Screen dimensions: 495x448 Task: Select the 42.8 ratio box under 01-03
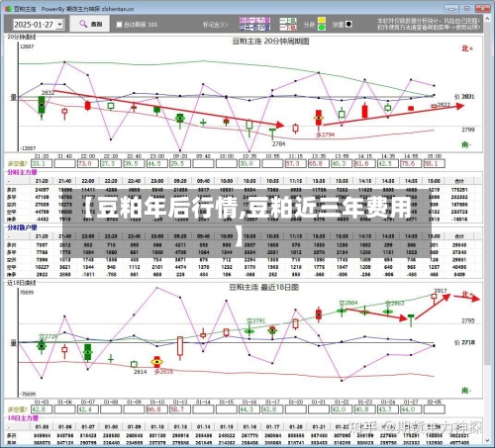[42, 409]
